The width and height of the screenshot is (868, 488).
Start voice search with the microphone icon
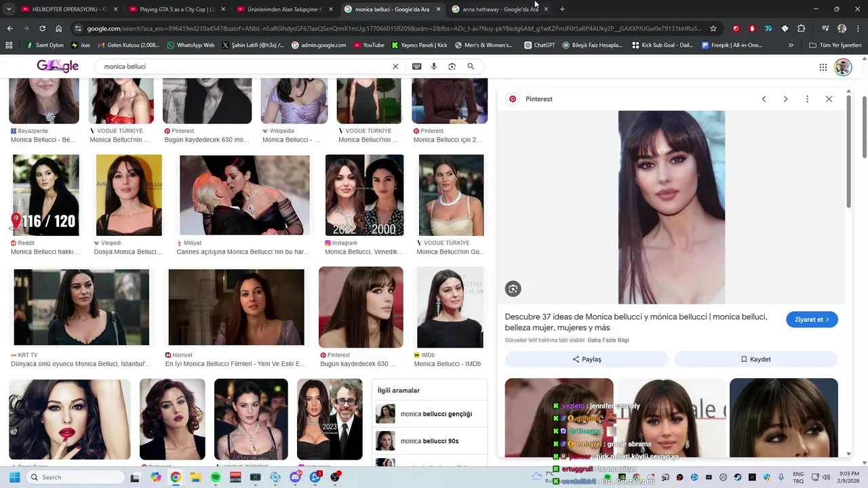[434, 66]
